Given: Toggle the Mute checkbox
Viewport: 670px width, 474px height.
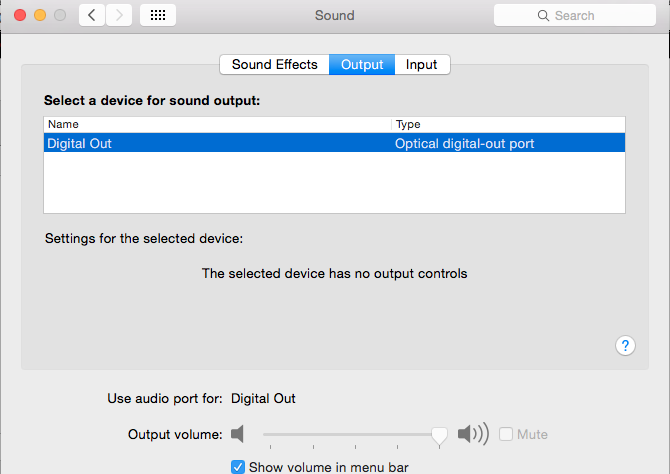Looking at the screenshot, I should [x=506, y=434].
